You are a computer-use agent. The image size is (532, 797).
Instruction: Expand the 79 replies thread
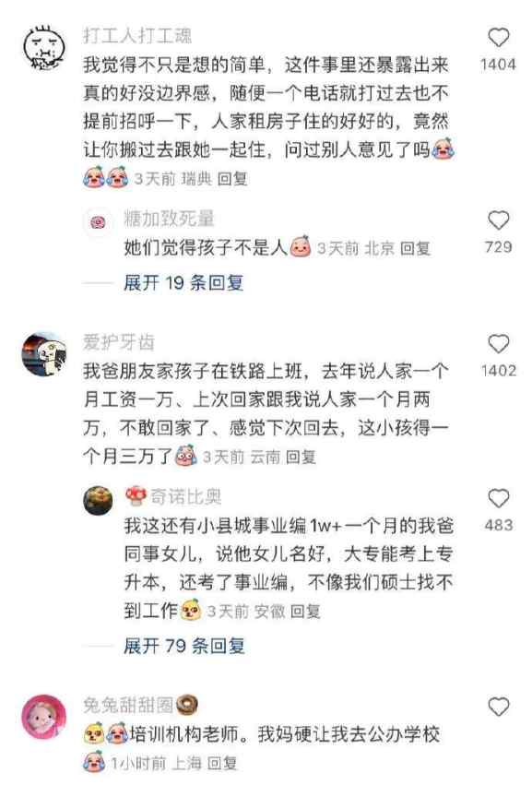click(183, 646)
